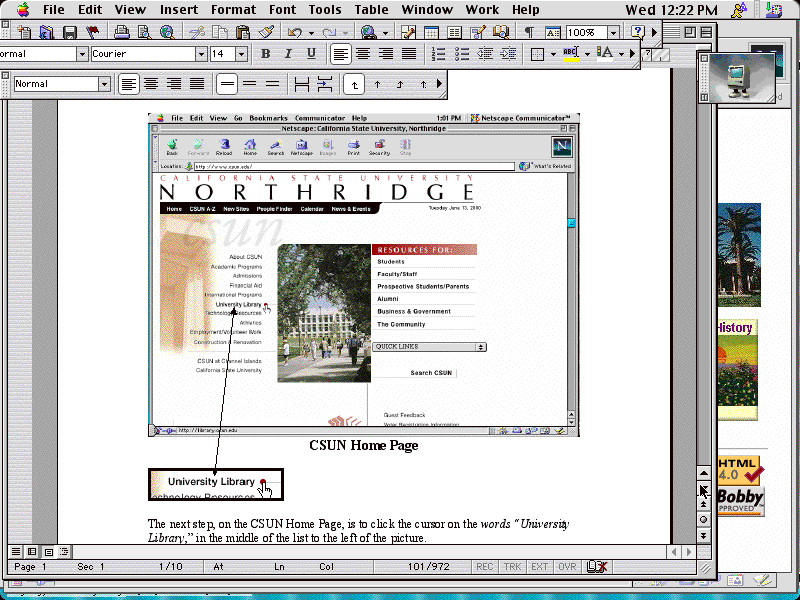Screen dimensions: 800x600
Task: Toggle Bold formatting
Action: [x=265, y=54]
